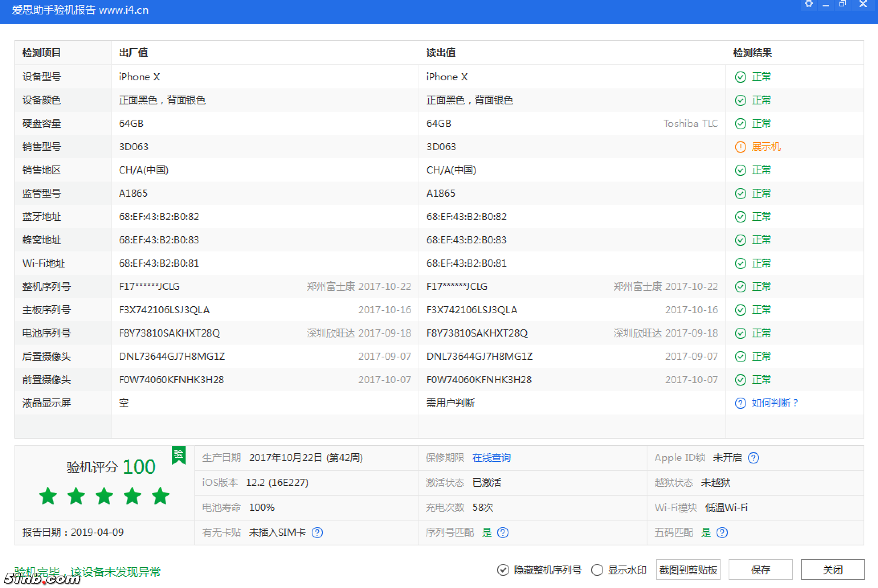The height and width of the screenshot is (588, 878).
Task: Click the question mark beside 五码匹配 是
Action: [722, 533]
